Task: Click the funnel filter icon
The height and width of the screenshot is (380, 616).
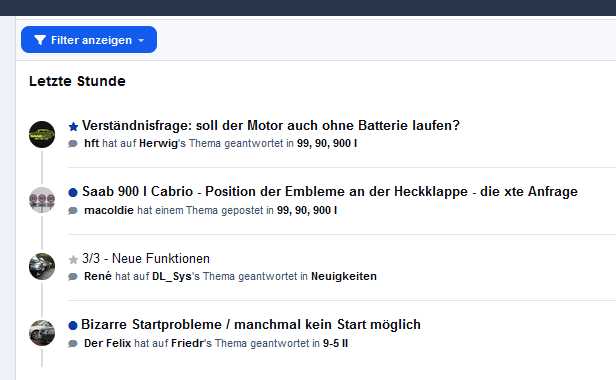Action: [40, 40]
